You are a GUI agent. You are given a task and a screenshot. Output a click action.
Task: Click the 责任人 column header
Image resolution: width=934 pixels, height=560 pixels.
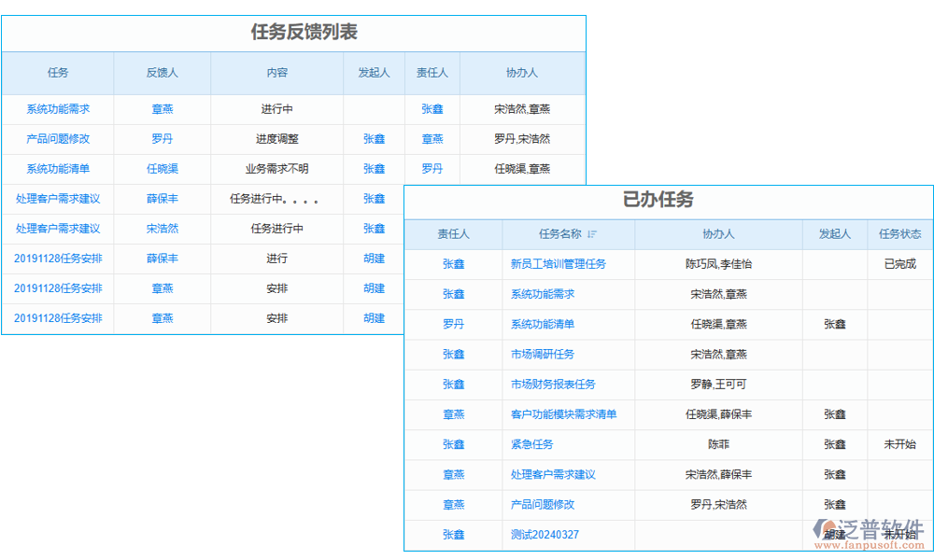(x=455, y=234)
